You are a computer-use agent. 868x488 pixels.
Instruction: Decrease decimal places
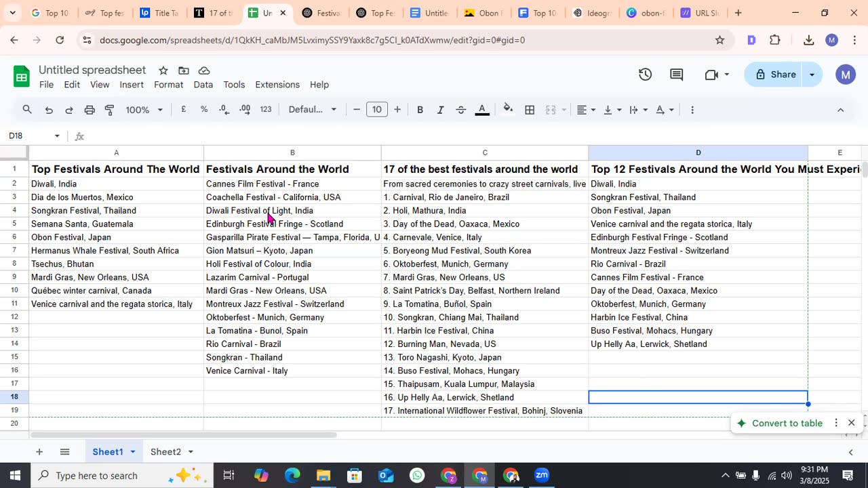(x=224, y=110)
